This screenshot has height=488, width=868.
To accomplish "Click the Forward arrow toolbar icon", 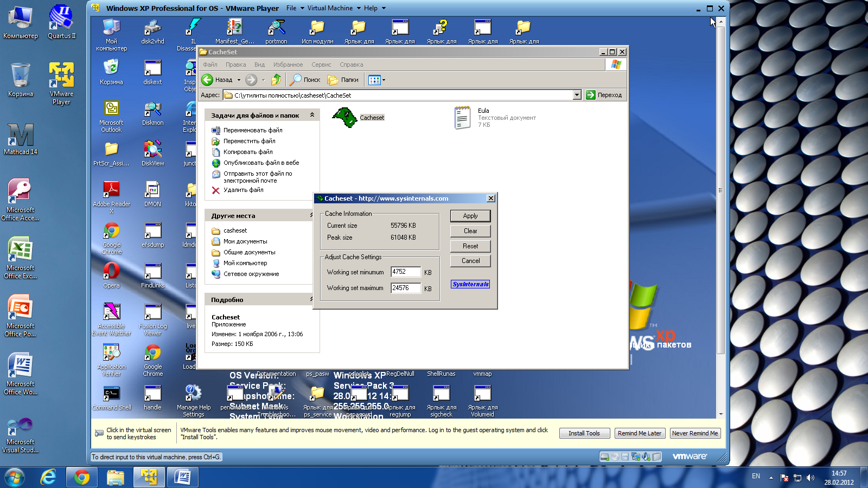I will click(251, 80).
